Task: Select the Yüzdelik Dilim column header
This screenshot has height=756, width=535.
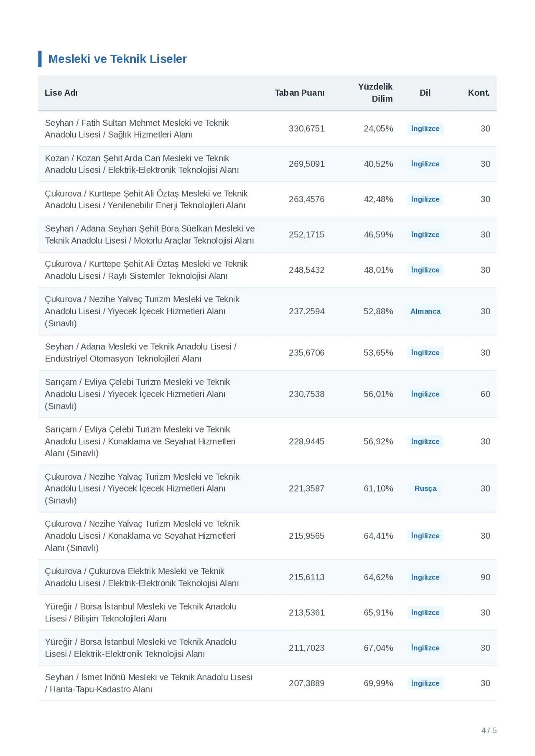Action: click(x=375, y=93)
